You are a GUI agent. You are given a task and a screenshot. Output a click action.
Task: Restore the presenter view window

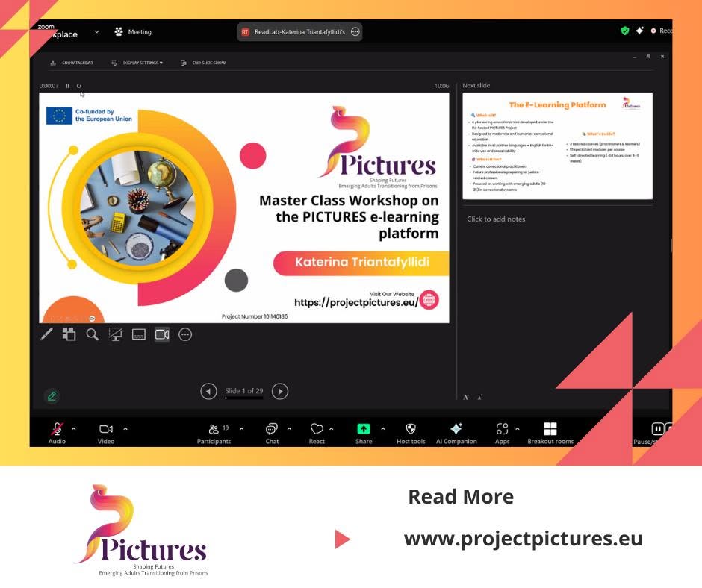(648, 57)
